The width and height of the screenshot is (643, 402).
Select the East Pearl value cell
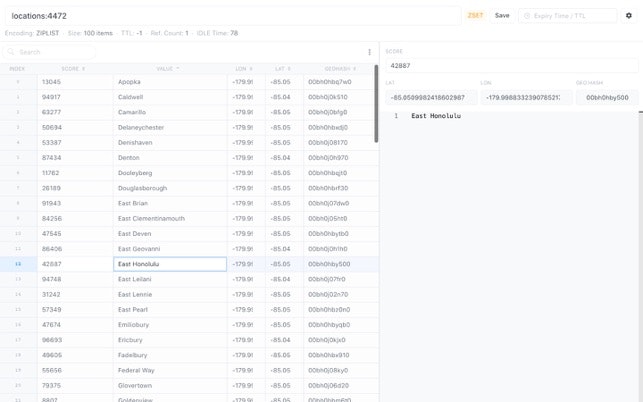click(170, 309)
